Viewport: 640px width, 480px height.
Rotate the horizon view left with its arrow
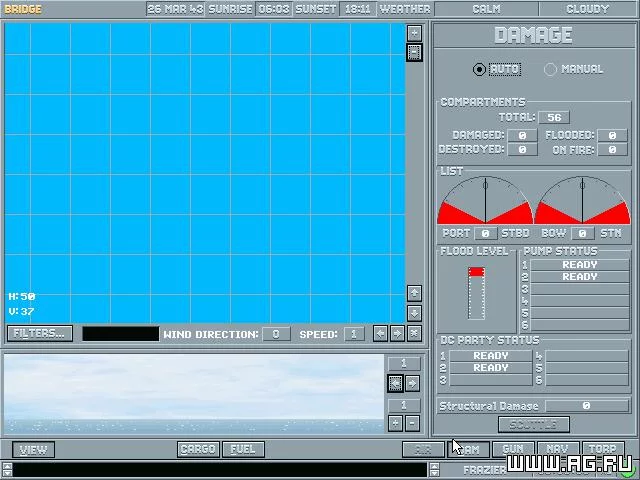tap(396, 384)
